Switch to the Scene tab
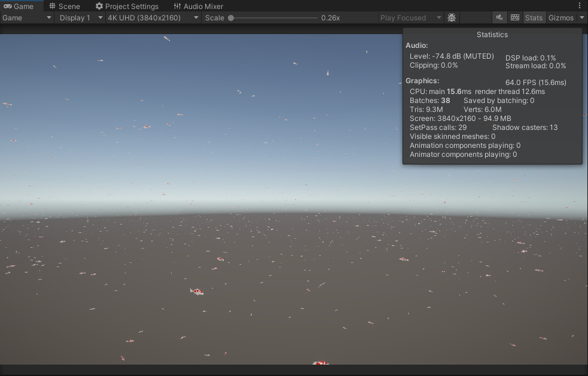 (x=65, y=6)
